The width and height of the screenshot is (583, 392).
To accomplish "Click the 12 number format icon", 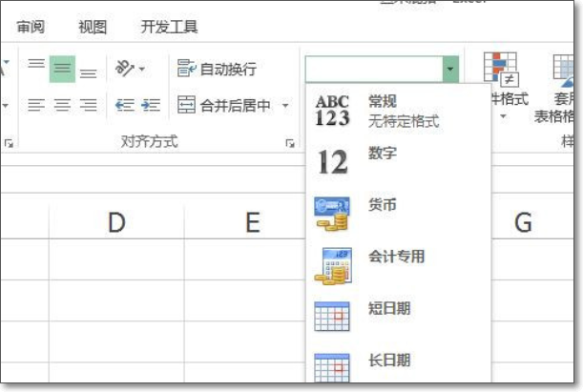I will click(x=332, y=162).
